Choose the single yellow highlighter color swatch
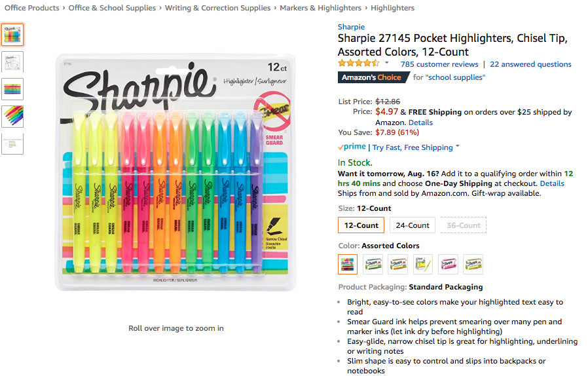Screen dimensions: 588x376 [x=423, y=264]
